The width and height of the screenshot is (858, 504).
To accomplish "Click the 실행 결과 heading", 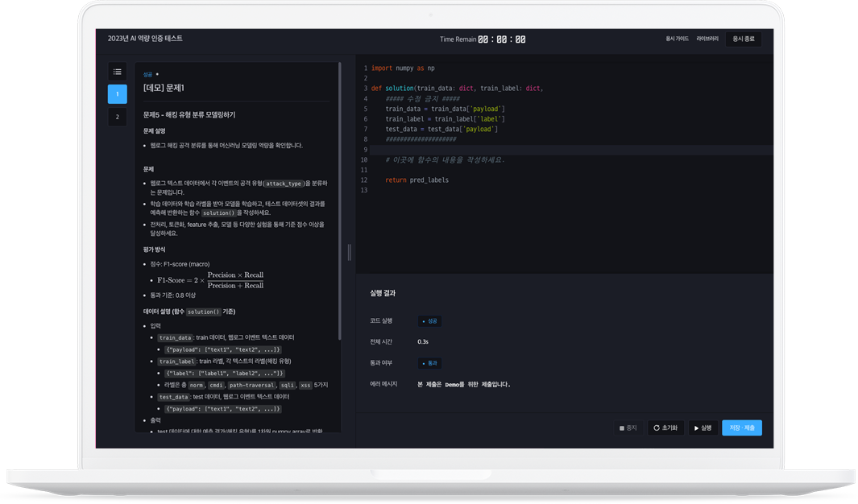I will click(x=383, y=294).
